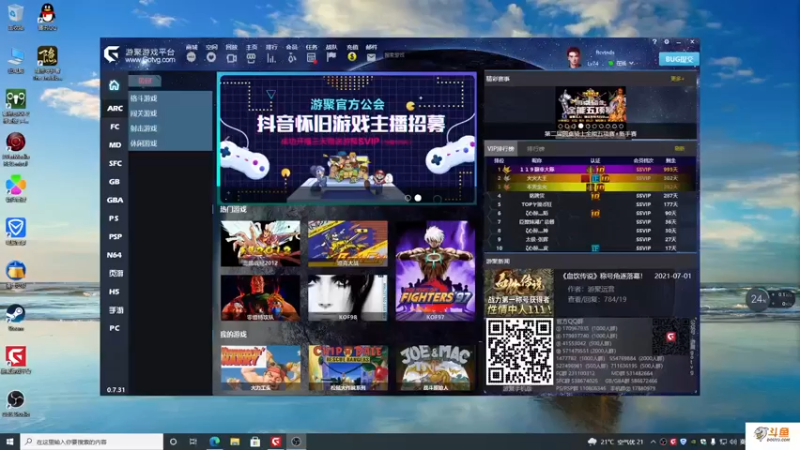Click the tournament event thumbnail image
Screen dimensions: 800x450
pyautogui.click(x=591, y=108)
